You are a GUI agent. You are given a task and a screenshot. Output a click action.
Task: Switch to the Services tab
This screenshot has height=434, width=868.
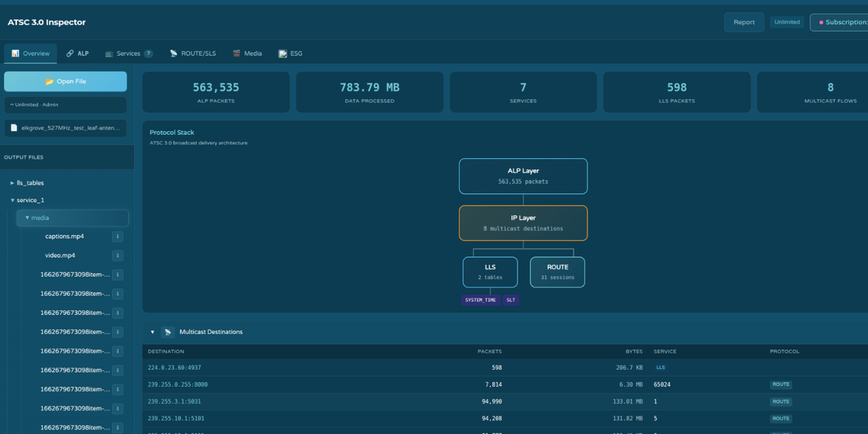(x=129, y=53)
